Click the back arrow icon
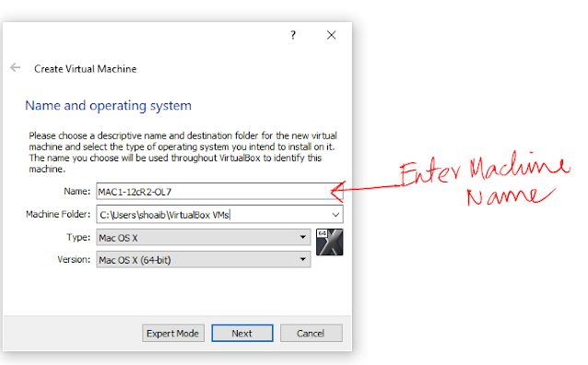The height and width of the screenshot is (365, 588). pos(16,67)
